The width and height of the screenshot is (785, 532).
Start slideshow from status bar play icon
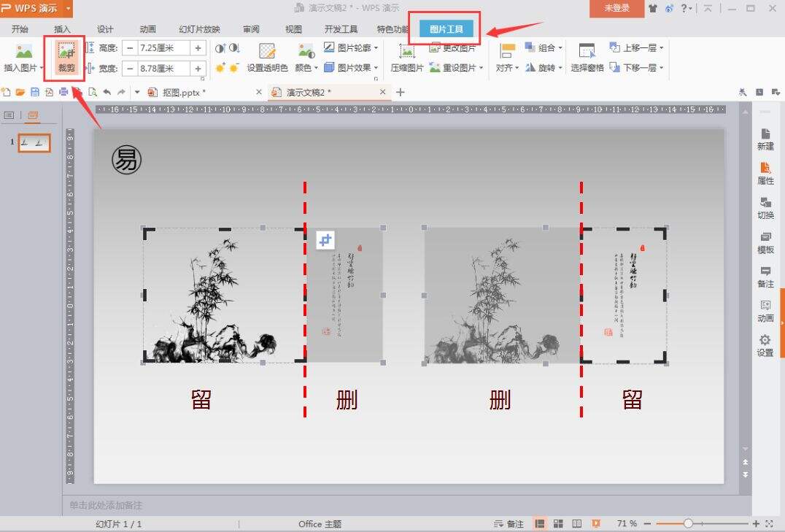[x=596, y=524]
